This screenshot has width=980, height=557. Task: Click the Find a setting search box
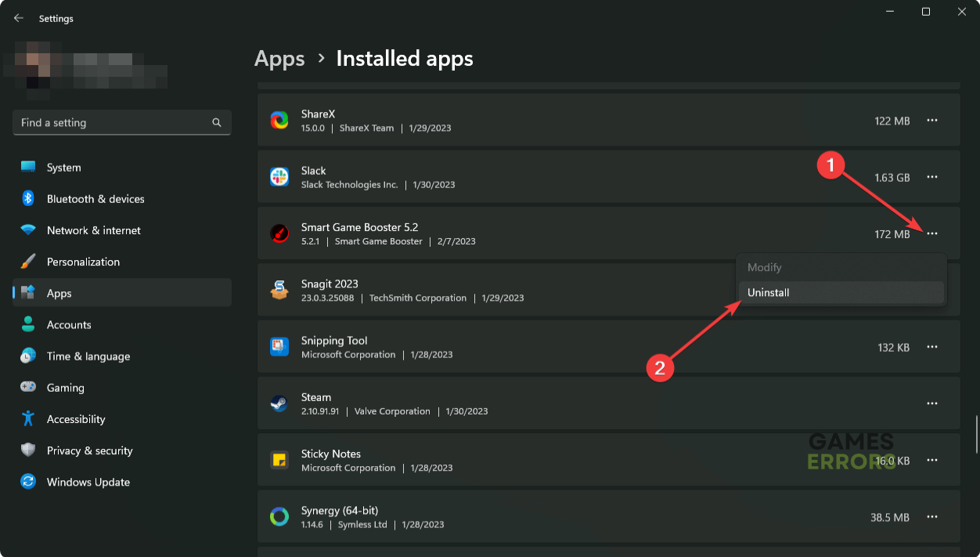click(113, 123)
